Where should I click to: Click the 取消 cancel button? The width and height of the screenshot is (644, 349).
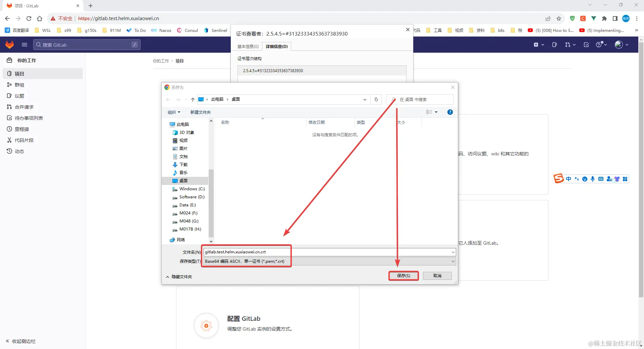(437, 276)
